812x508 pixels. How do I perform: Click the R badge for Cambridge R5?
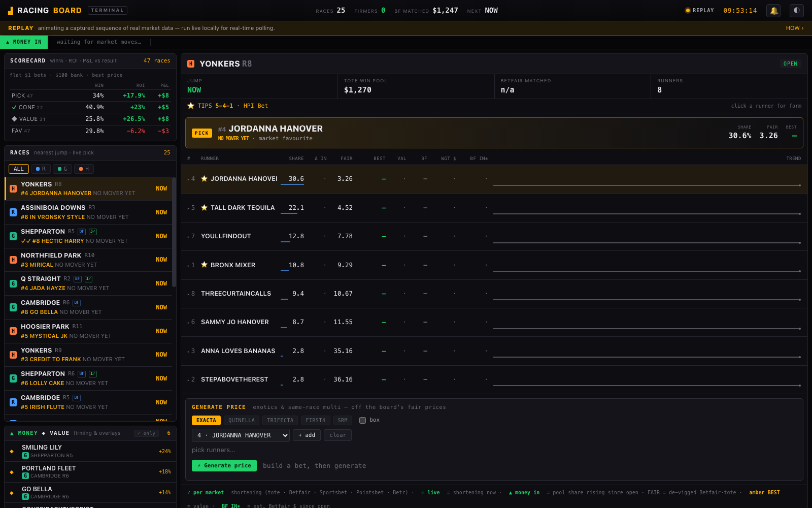13,402
